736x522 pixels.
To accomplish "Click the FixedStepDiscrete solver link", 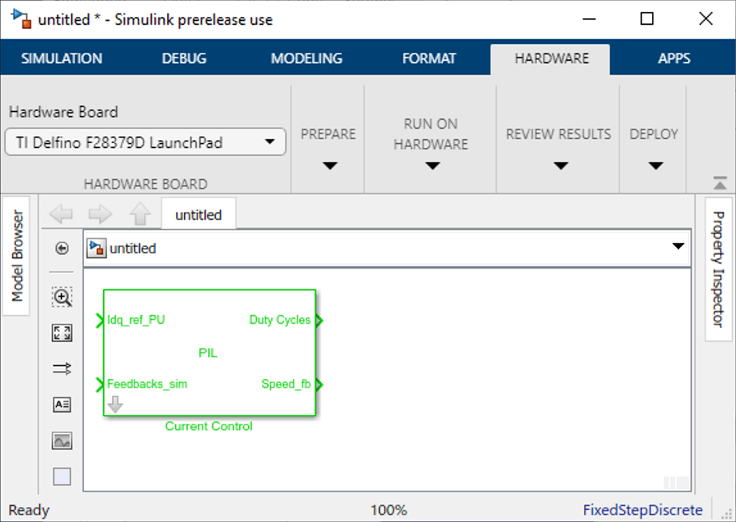I will tap(643, 510).
